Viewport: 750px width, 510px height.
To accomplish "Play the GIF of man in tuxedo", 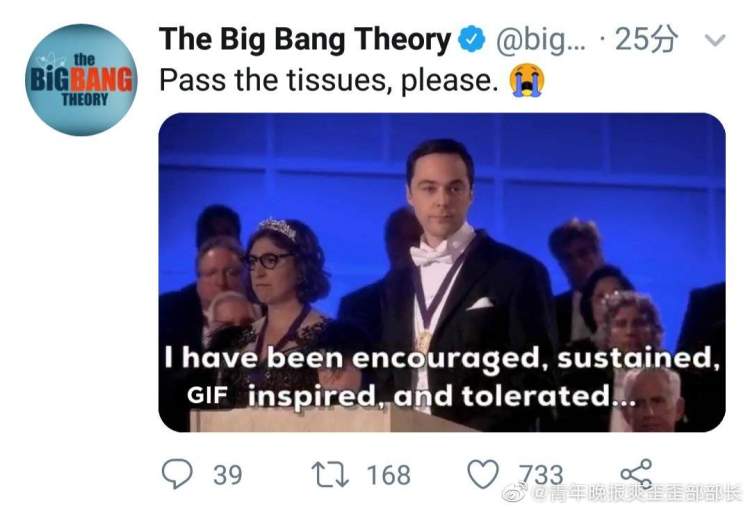I will coord(442,272).
